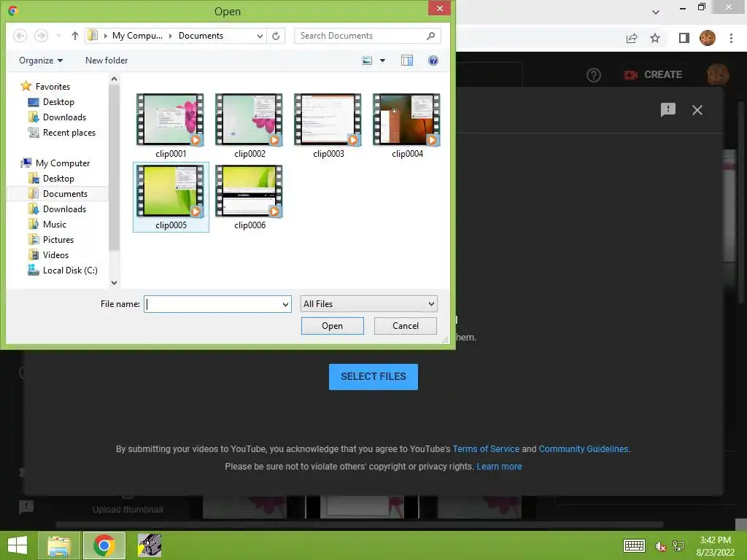Select the clip0005 video file
The height and width of the screenshot is (560, 747).
point(171,197)
